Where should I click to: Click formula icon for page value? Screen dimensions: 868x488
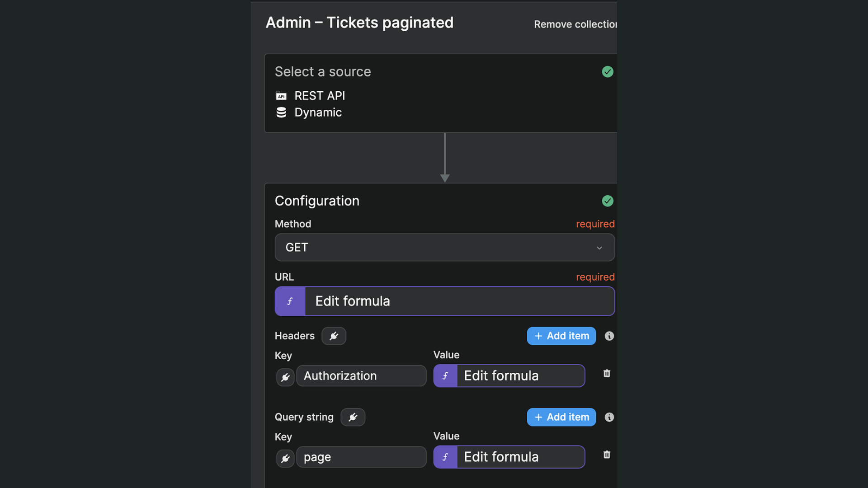click(445, 457)
